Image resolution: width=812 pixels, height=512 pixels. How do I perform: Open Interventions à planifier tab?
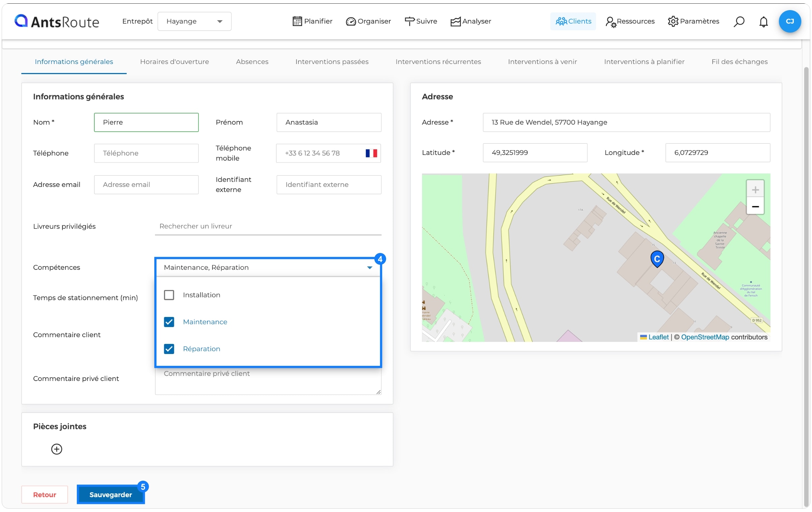(644, 62)
